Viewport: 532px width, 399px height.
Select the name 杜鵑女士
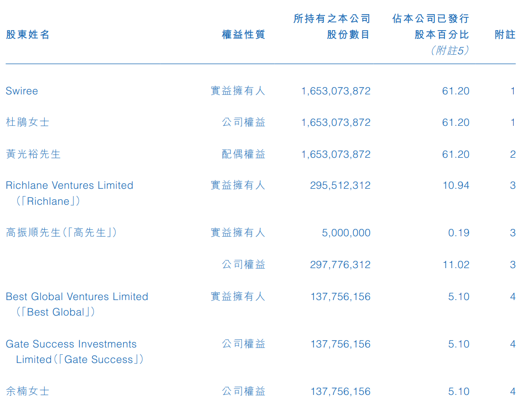28,122
